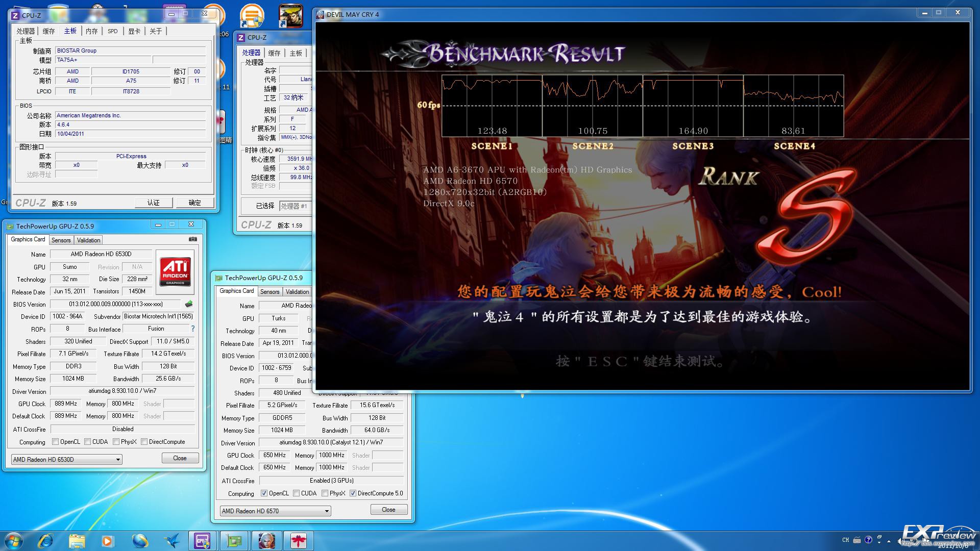The height and width of the screenshot is (551, 980).
Task: Switch to 内存 tab in front CPU-Z
Action: pos(91,31)
